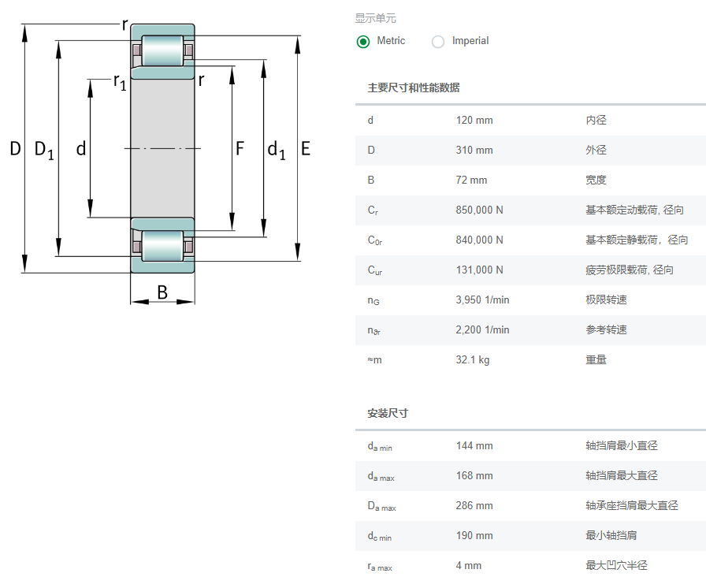Switch units to Imperial
This screenshot has width=706, height=588.
438,42
